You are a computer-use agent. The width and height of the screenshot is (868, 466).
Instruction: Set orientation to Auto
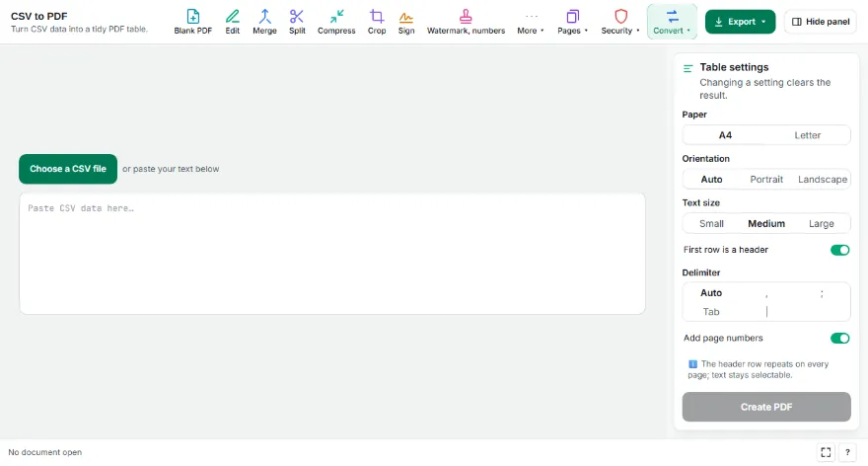tap(711, 180)
